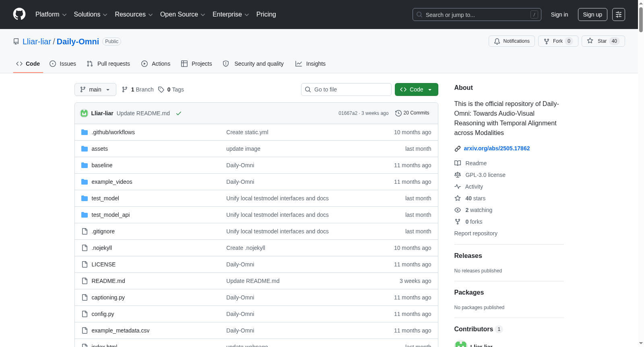Select the Code repository tab
This screenshot has height=347, width=644.
pyautogui.click(x=28, y=64)
